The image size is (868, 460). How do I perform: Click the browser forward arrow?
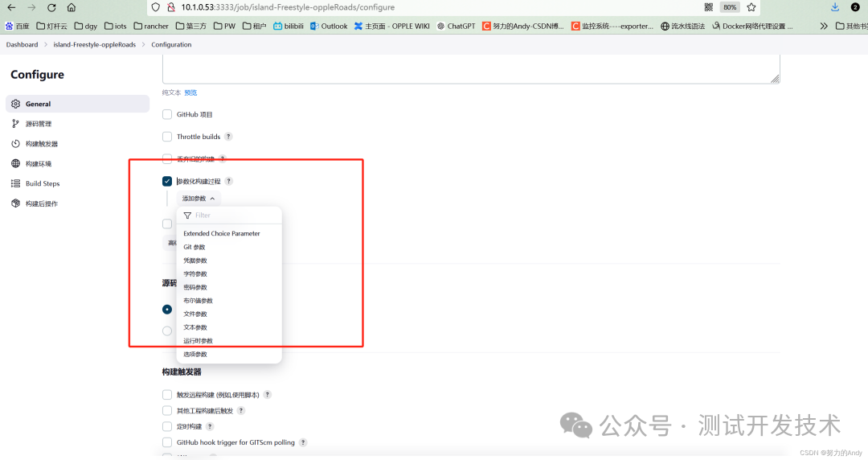click(31, 7)
